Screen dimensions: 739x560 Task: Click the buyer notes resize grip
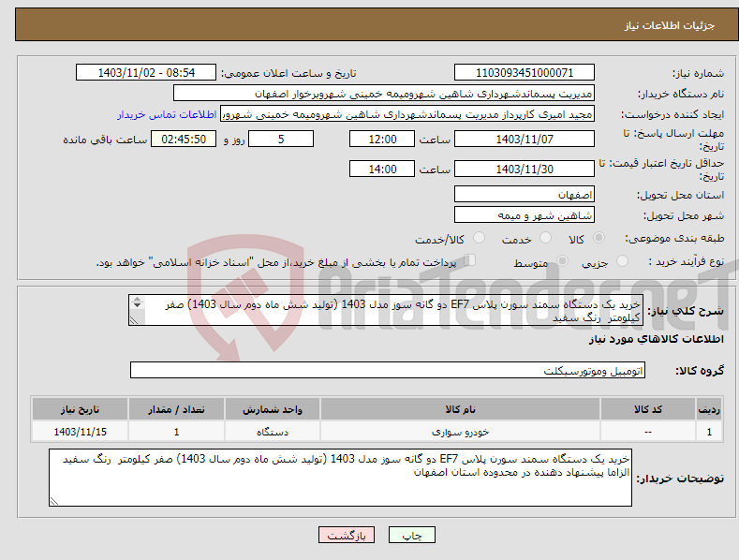(54, 502)
